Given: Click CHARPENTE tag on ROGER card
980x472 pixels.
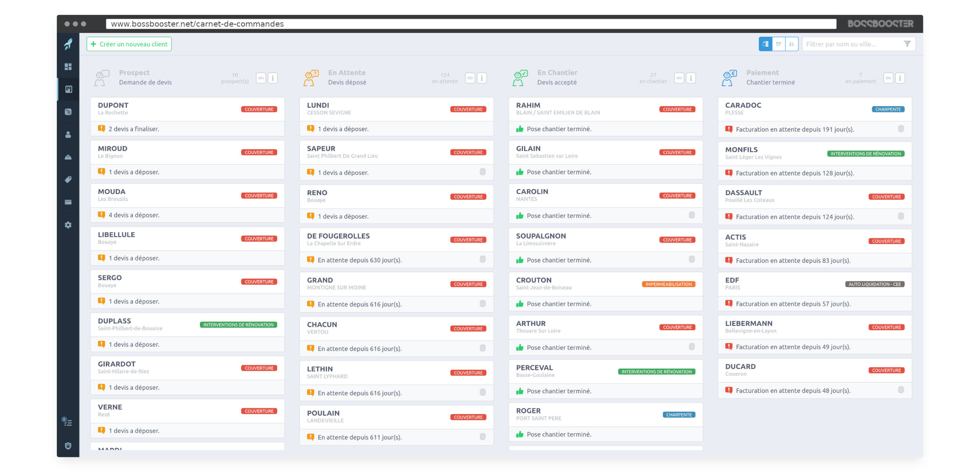Looking at the screenshot, I should (x=679, y=415).
